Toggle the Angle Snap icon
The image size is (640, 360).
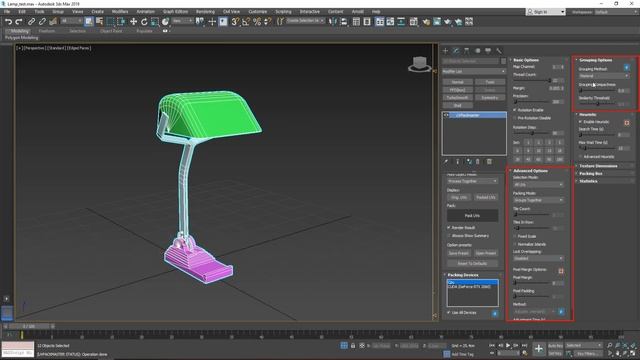coord(246,22)
